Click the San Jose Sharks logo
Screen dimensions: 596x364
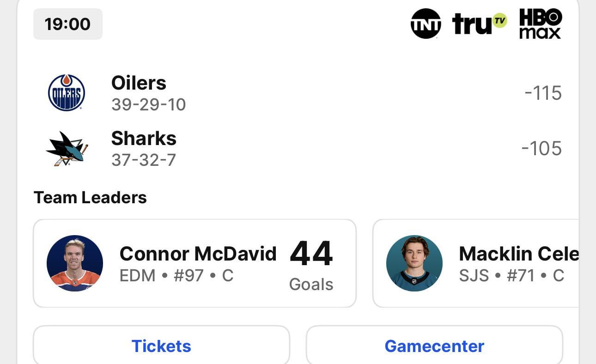click(x=67, y=148)
